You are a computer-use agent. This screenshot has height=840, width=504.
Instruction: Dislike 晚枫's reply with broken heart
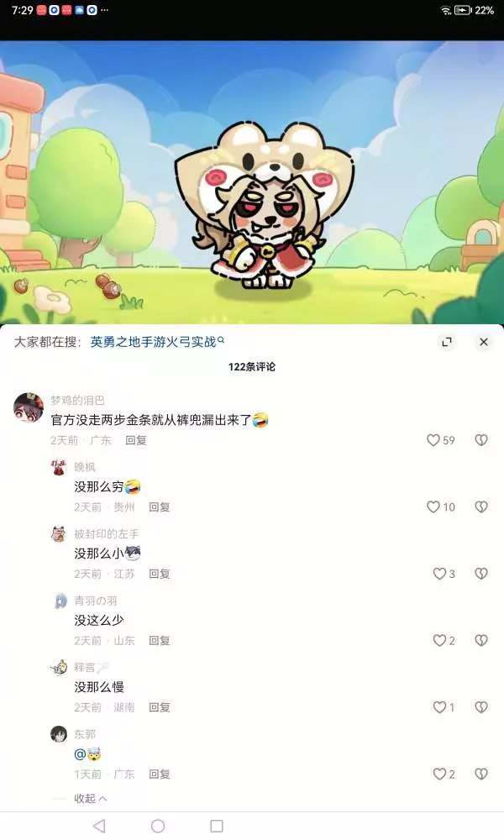tap(481, 507)
